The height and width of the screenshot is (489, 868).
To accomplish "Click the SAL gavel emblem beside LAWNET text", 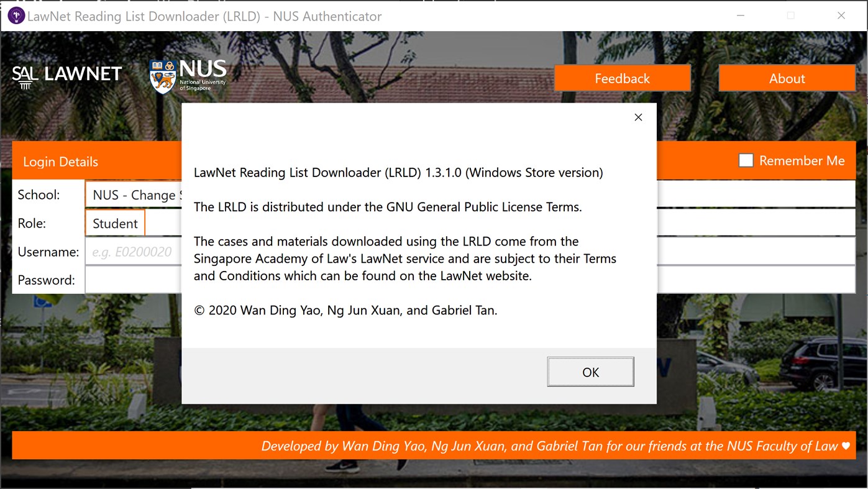I will pos(22,76).
